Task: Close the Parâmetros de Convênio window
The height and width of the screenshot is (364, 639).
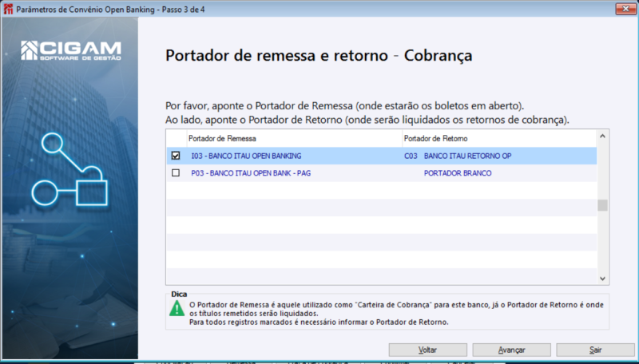Action: click(626, 9)
